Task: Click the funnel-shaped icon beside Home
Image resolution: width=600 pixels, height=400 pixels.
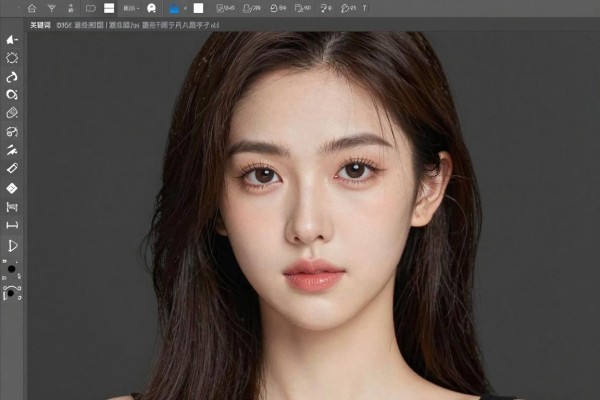Action: click(52, 8)
